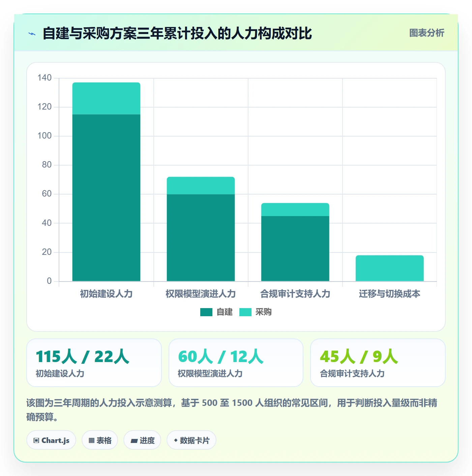Viewport: 472px width, 476px height.
Task: Click the 权限模型演进人力 axis label
Action: (201, 294)
